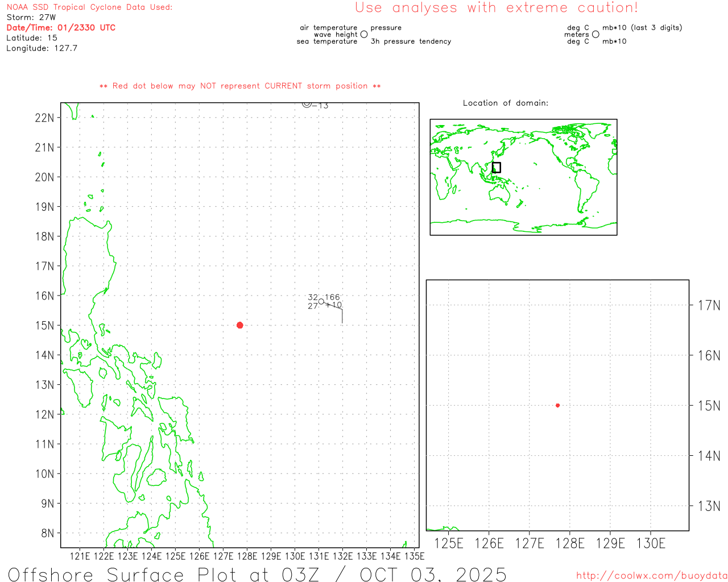
Task: Click the world locator map thumbnail
Action: pyautogui.click(x=523, y=177)
